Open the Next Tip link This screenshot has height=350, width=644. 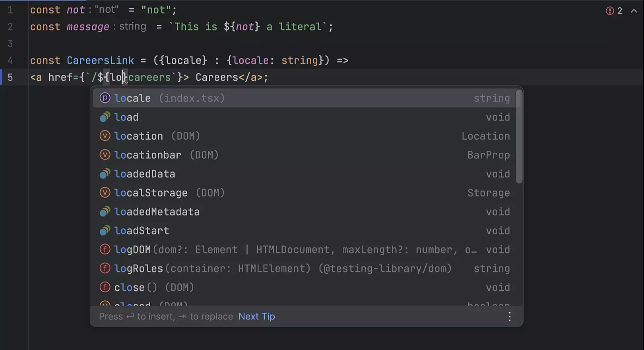click(256, 317)
